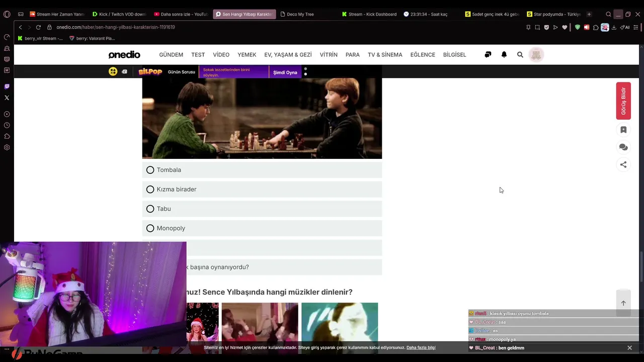Open TV & SİNEMA menu
The height and width of the screenshot is (362, 644).
coord(385,55)
